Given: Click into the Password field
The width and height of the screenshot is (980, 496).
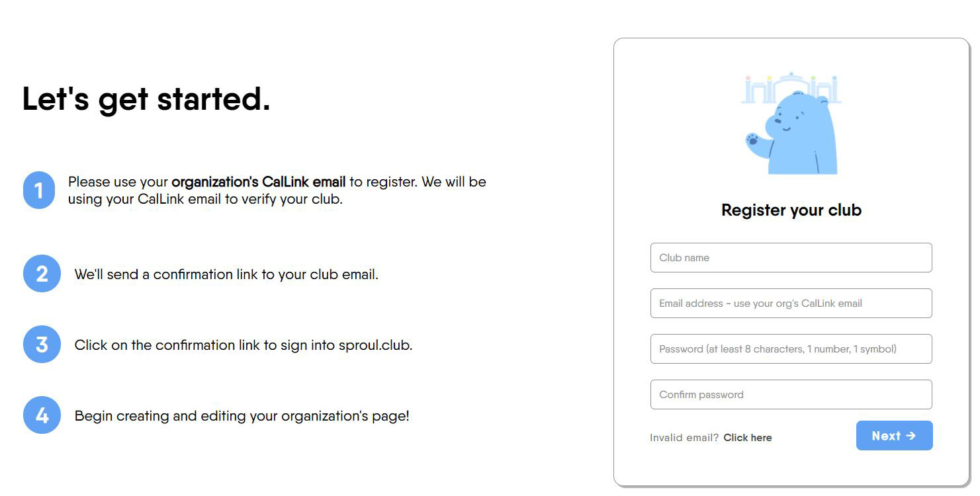Looking at the screenshot, I should (791, 349).
